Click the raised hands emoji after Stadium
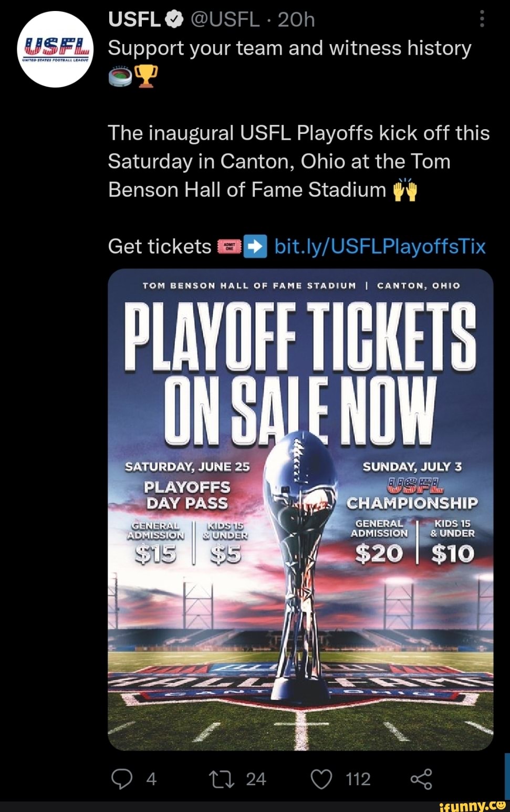This screenshot has width=510, height=812. [404, 190]
